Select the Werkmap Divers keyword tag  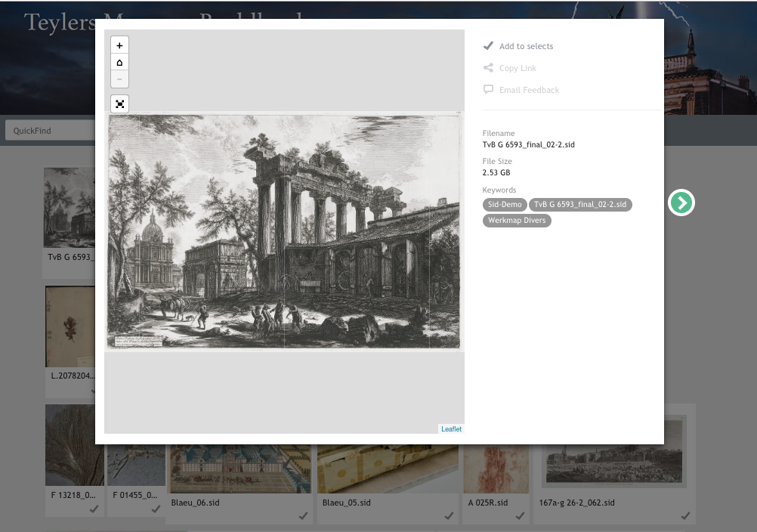tap(517, 221)
